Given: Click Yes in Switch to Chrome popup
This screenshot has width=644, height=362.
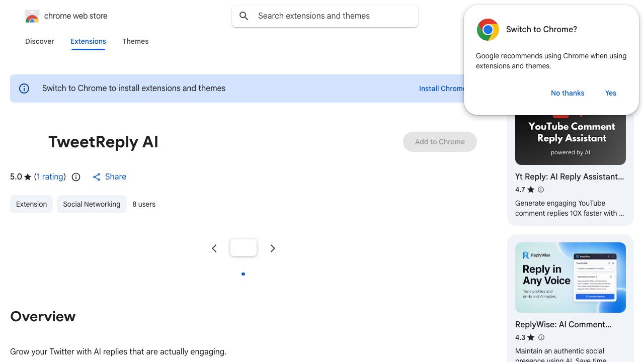Looking at the screenshot, I should 611,93.
